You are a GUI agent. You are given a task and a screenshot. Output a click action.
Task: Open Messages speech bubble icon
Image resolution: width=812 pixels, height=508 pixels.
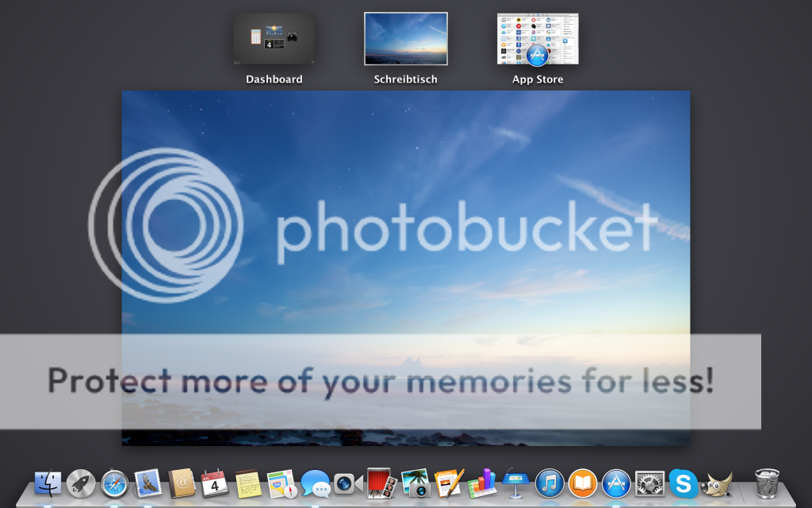click(316, 484)
